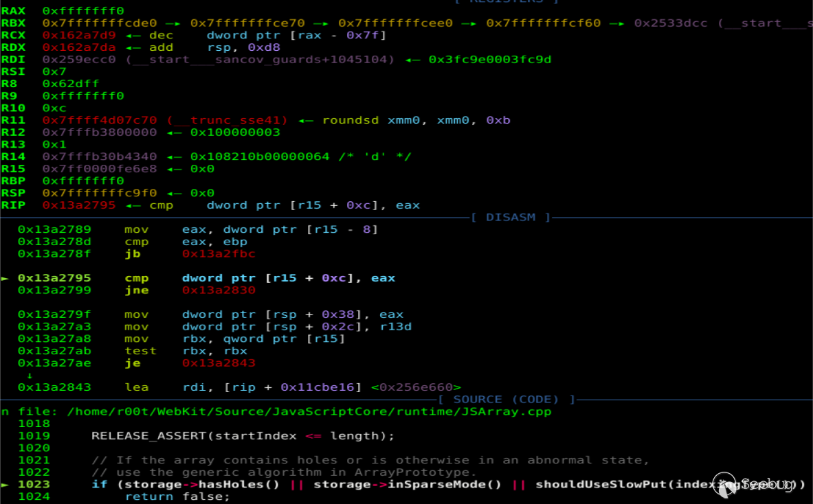813x504 pixels.
Task: Select the address 0x13a27a3
Action: [54, 327]
